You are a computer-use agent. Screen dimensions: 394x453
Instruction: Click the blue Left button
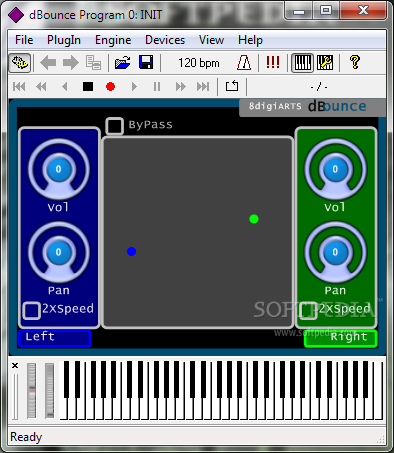[x=55, y=338]
